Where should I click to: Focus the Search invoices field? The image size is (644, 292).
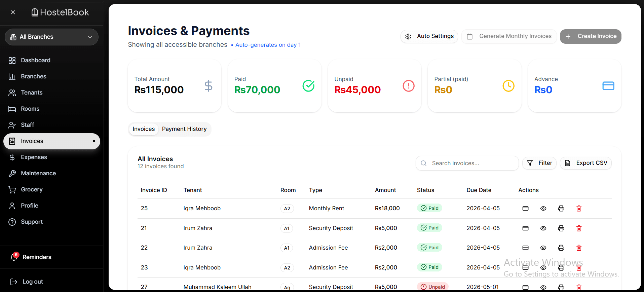(x=467, y=163)
